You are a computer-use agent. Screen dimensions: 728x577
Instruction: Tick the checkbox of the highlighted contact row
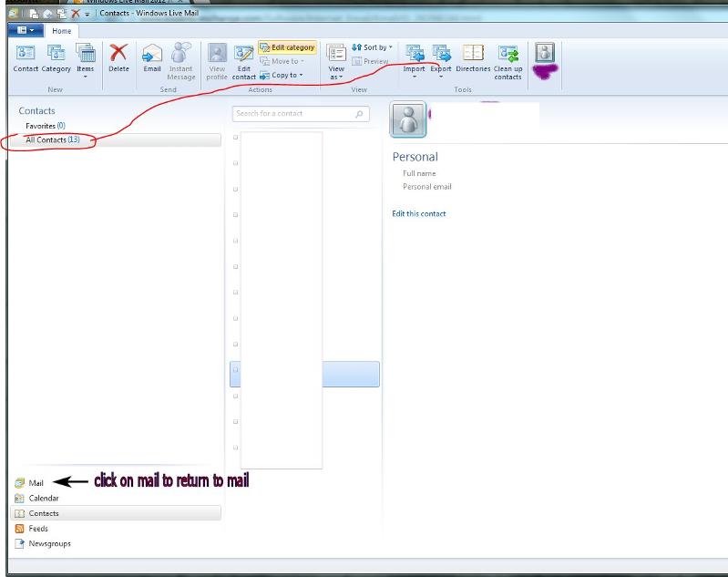pyautogui.click(x=235, y=370)
